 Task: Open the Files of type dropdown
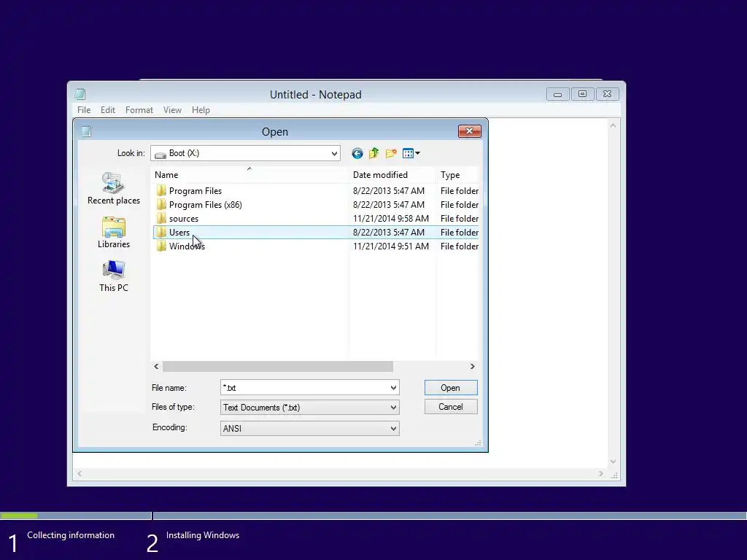click(393, 408)
